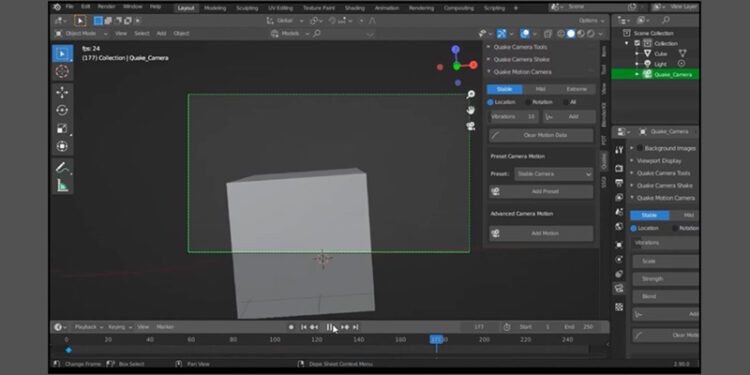Click the Scale slider in properties
Image resolution: width=750 pixels, height=375 pixels.
666,261
